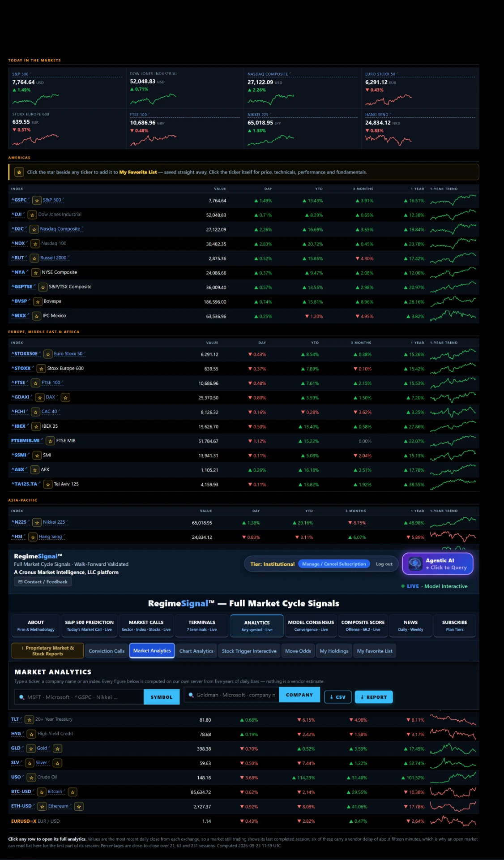This screenshot has height=860, width=504.
Task: Favorite High Yield Credit with its star
Action: [x=31, y=734]
